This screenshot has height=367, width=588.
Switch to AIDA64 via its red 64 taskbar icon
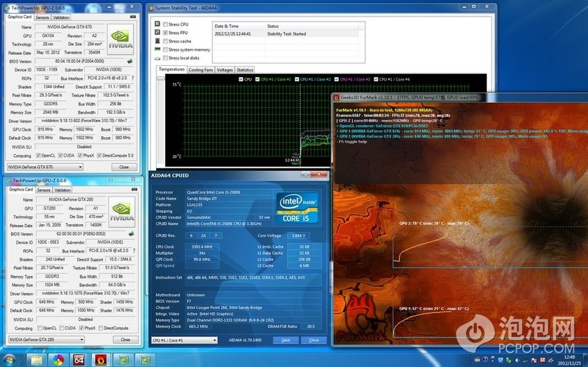79,361
